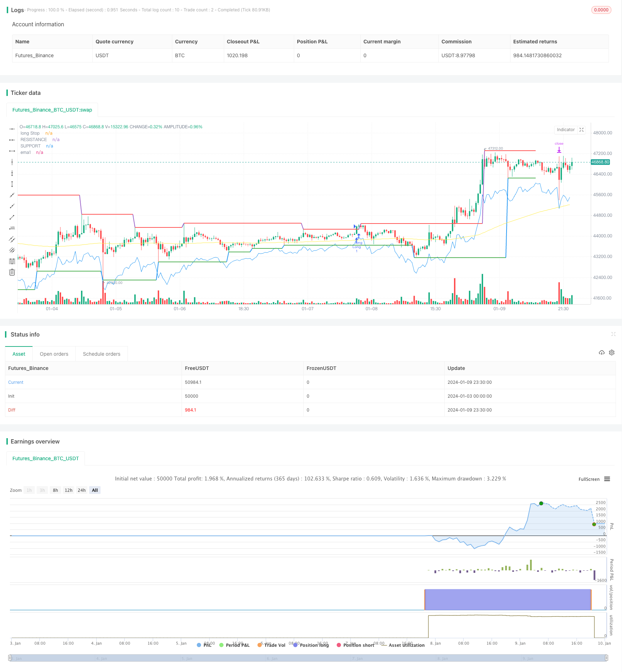The height and width of the screenshot is (672, 622).
Task: Click the cloud download icon in Status info
Action: coord(601,353)
